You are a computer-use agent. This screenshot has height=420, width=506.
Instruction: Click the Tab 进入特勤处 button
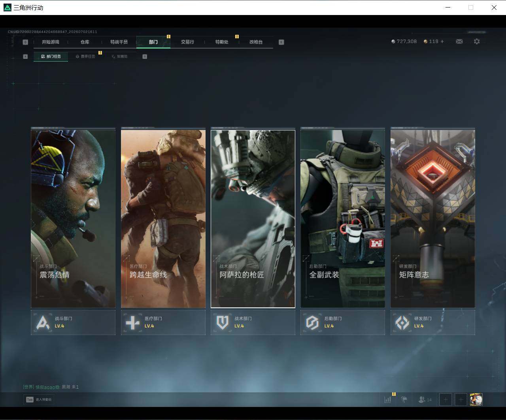tap(39, 399)
